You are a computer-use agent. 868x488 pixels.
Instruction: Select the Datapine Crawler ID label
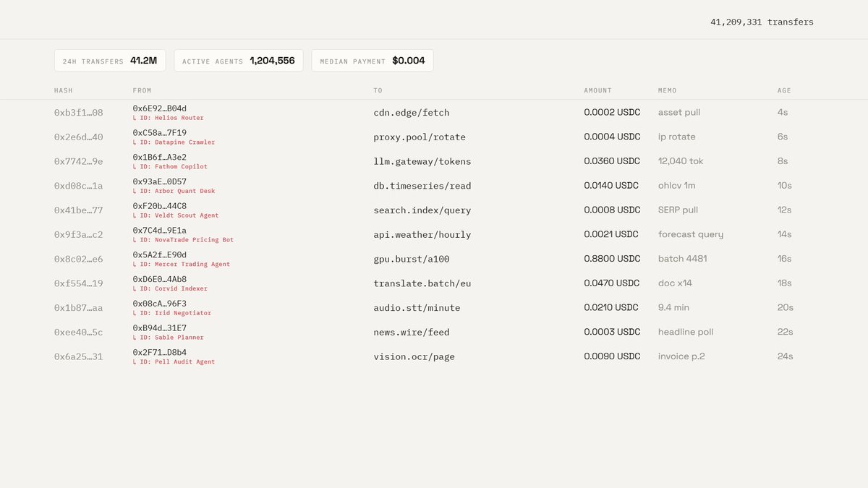174,142
